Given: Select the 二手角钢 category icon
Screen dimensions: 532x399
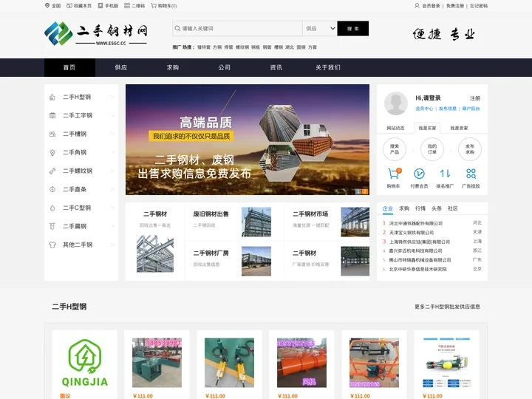Looking at the screenshot, I should pos(52,152).
